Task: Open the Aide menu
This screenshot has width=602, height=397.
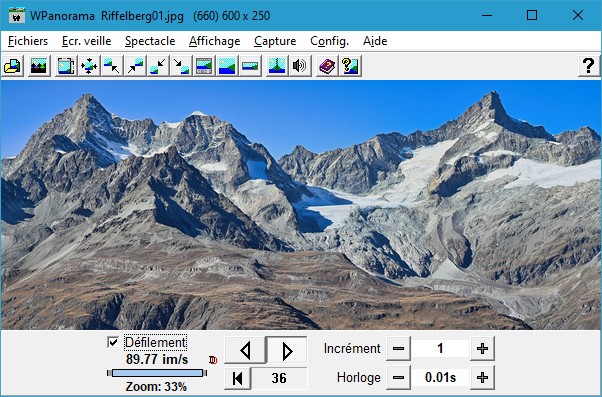Action: (x=375, y=41)
